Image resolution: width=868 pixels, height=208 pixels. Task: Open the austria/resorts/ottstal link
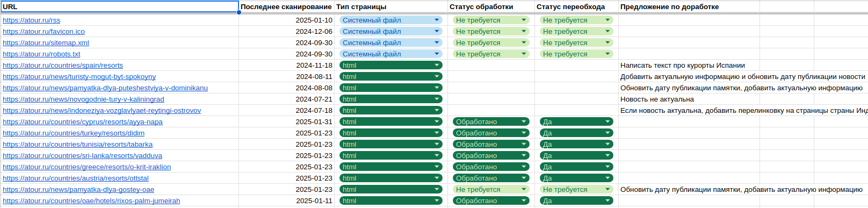pyautogui.click(x=76, y=178)
